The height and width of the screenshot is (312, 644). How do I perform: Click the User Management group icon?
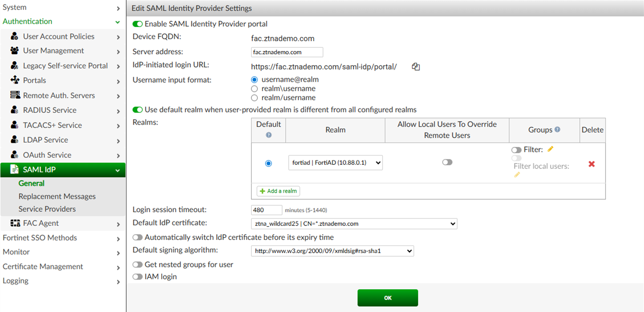coord(15,51)
